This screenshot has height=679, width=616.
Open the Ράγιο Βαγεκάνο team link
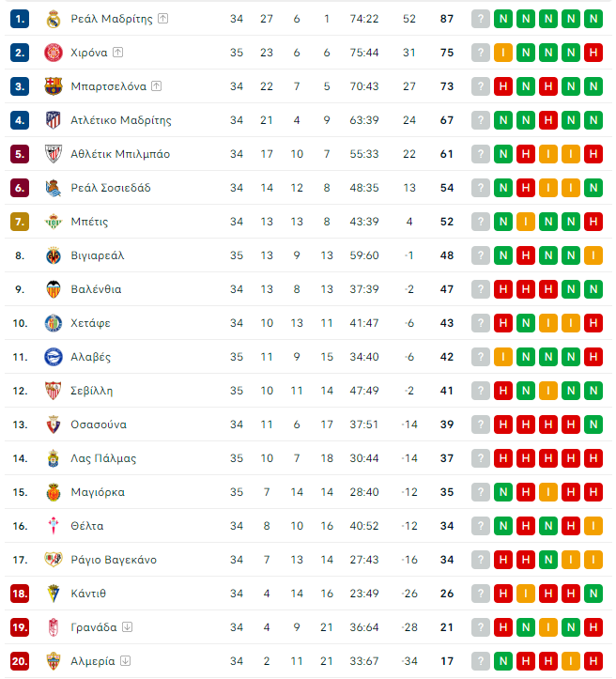tap(114, 560)
